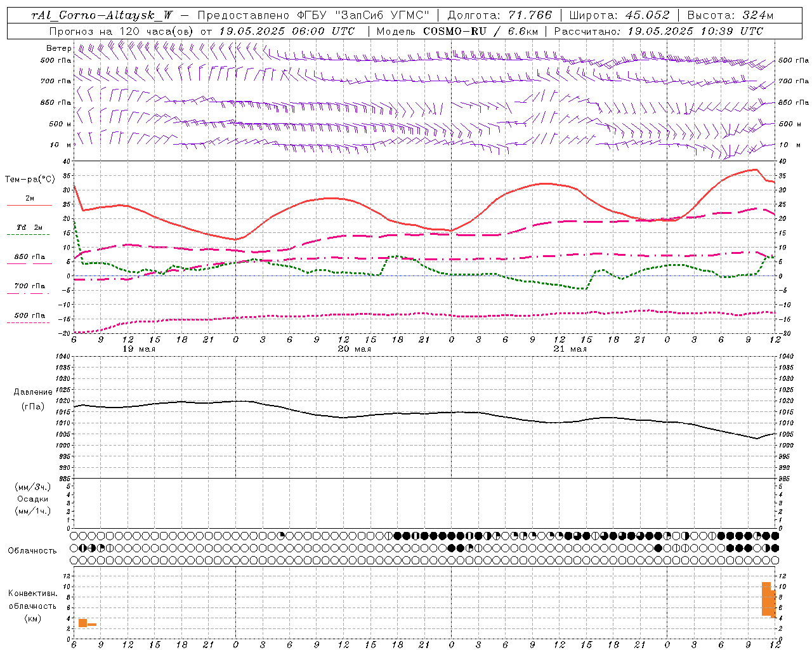Click the (км) unit label of convective panel
The height and width of the screenshot is (650, 812).
pyautogui.click(x=33, y=618)
